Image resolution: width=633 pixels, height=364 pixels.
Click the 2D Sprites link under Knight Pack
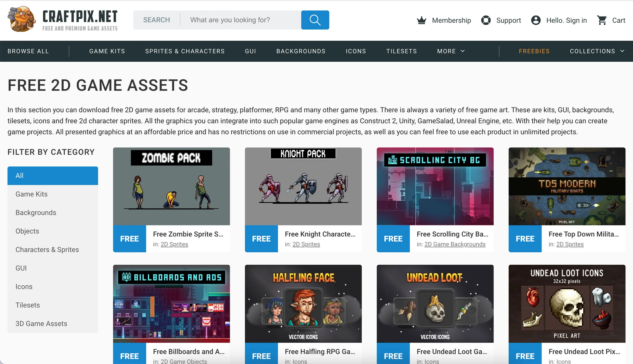[x=306, y=244]
